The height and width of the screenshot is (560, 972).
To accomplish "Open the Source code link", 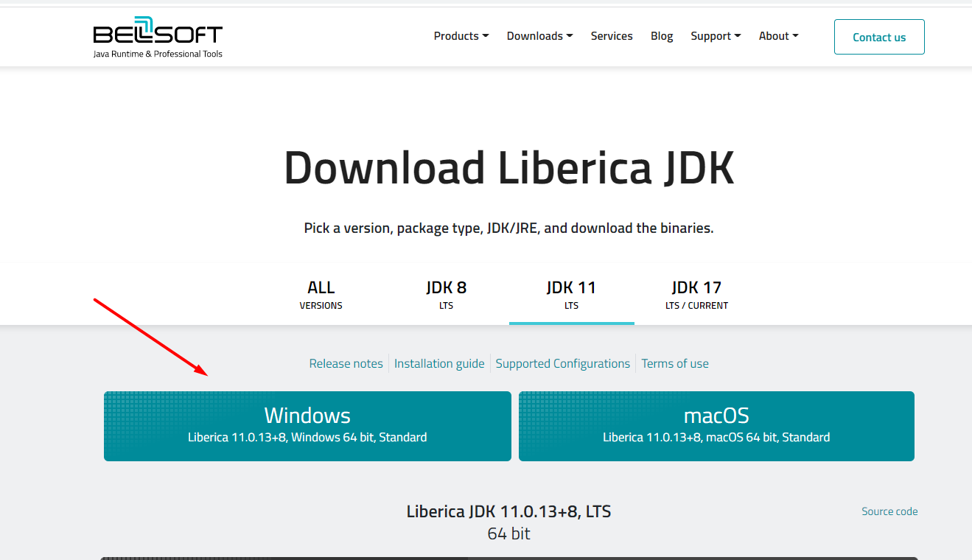I will [x=889, y=511].
